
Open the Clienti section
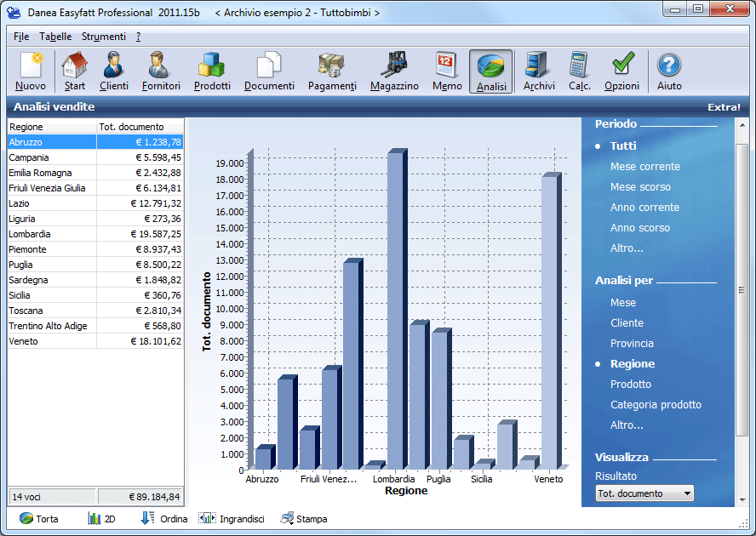[x=114, y=71]
